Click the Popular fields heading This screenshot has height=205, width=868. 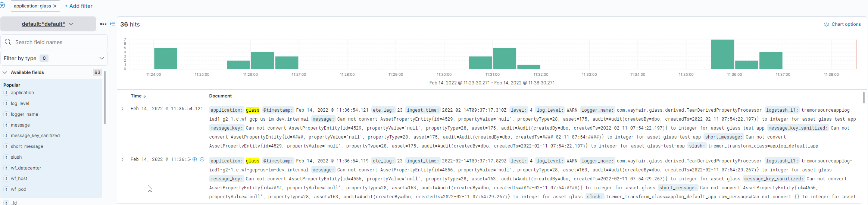(12, 85)
